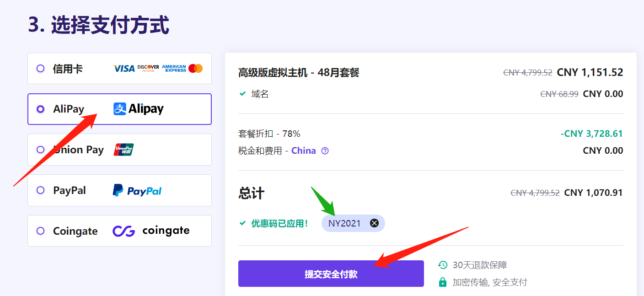644x296 pixels.
Task: Click the tax info question mark icon
Action: 325,151
